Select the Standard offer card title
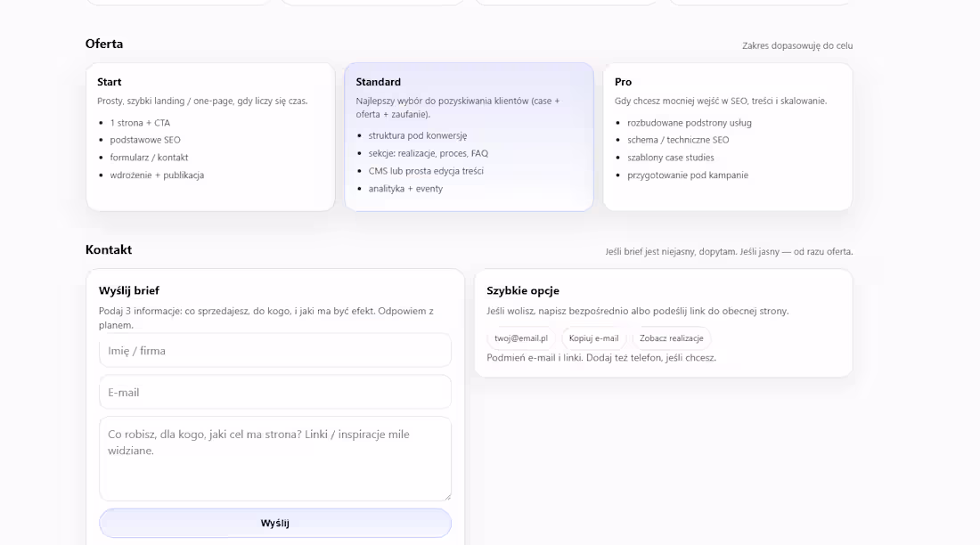The image size is (980, 545). 379,82
